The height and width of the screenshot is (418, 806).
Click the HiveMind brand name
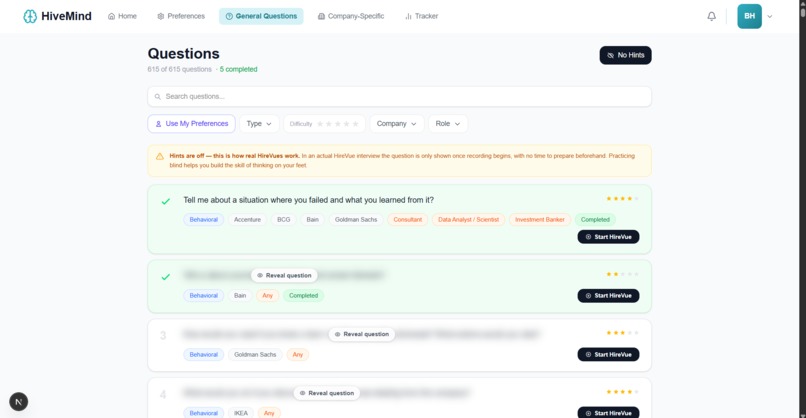point(66,16)
